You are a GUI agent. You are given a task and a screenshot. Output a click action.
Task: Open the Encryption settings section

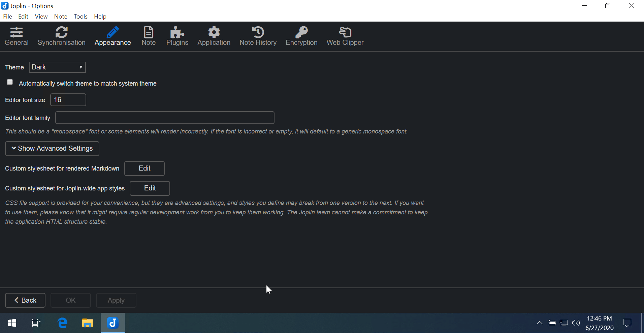pos(301,36)
